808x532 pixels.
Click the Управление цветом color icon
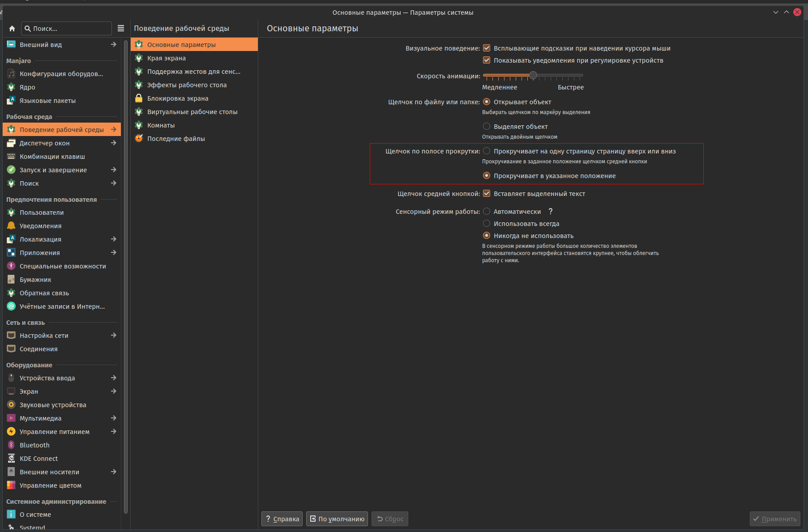(11, 485)
